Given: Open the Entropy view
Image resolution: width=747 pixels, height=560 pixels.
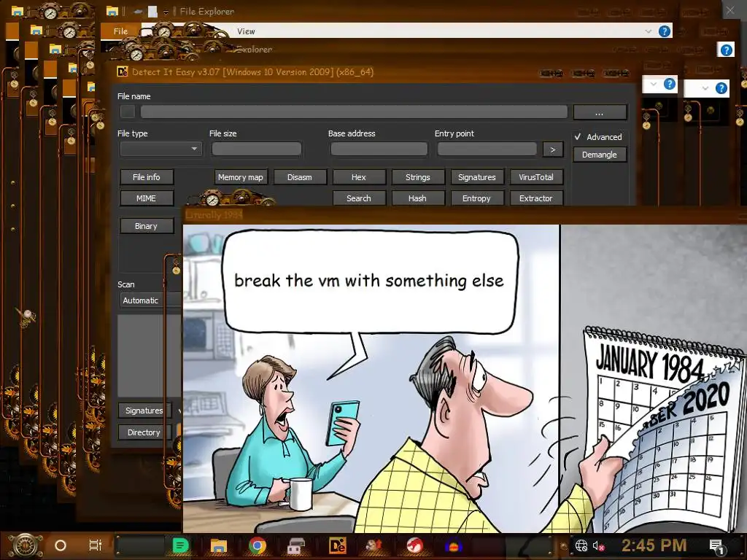Looking at the screenshot, I should point(477,198).
